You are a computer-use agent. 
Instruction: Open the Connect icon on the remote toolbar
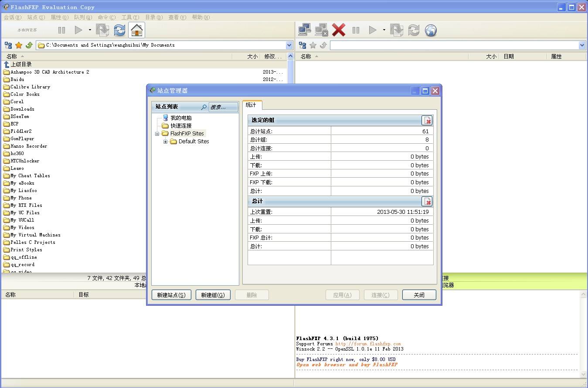[x=304, y=30]
